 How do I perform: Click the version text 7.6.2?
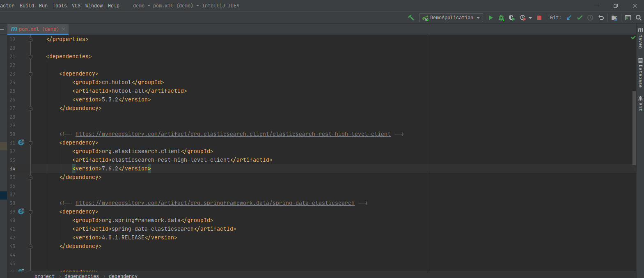(110, 168)
